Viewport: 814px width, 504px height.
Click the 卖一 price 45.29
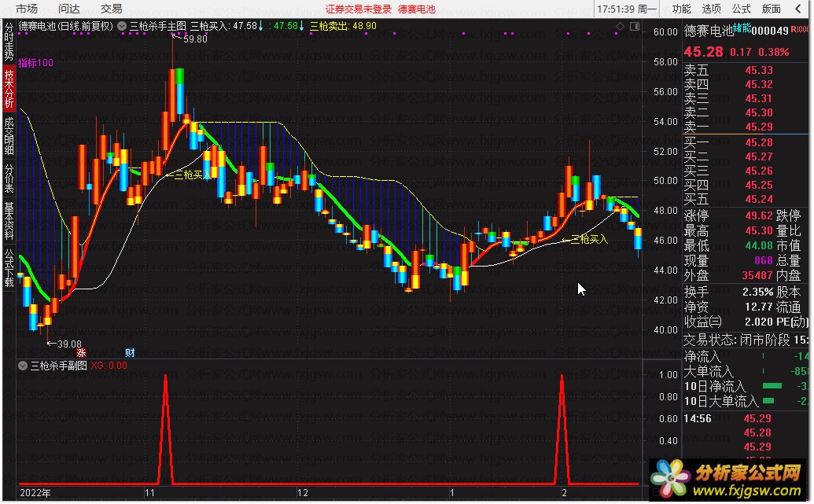click(759, 127)
